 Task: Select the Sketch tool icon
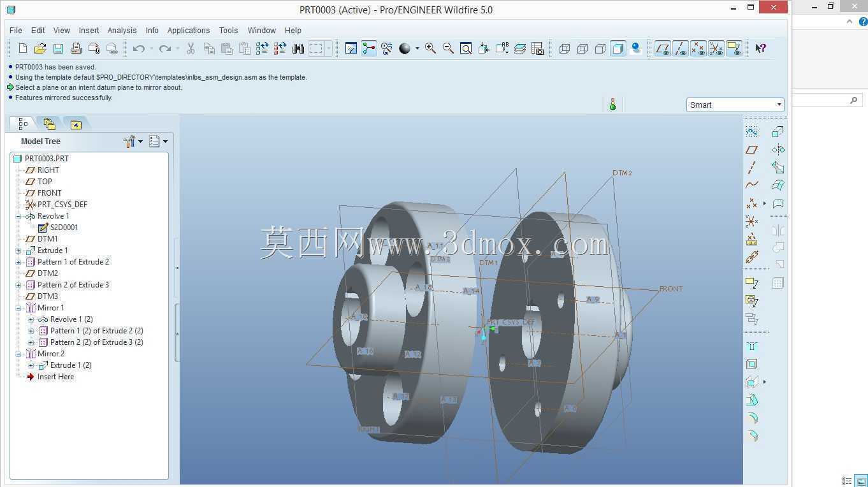point(752,131)
